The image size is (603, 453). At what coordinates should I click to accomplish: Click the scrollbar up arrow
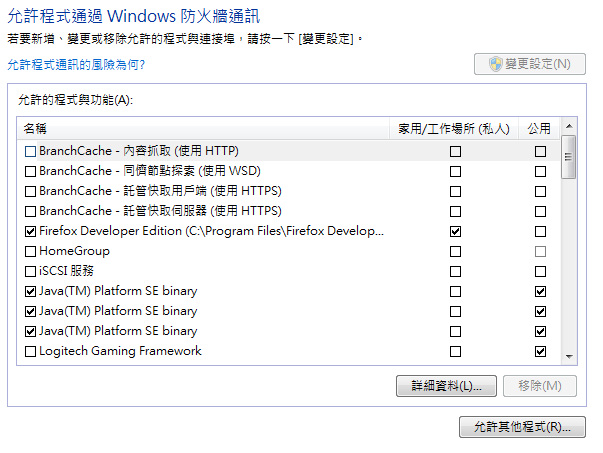569,126
